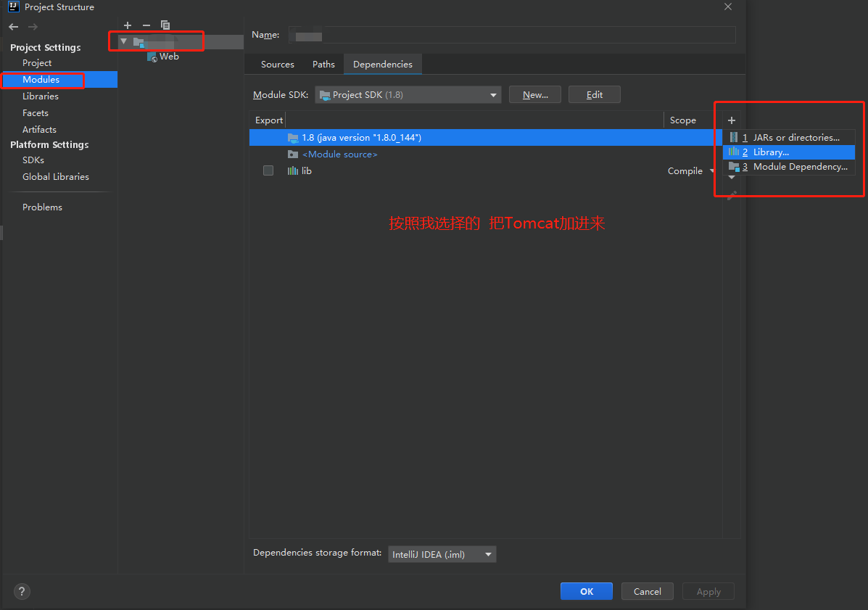Open the Dependencies storage format dropdown

click(442, 554)
